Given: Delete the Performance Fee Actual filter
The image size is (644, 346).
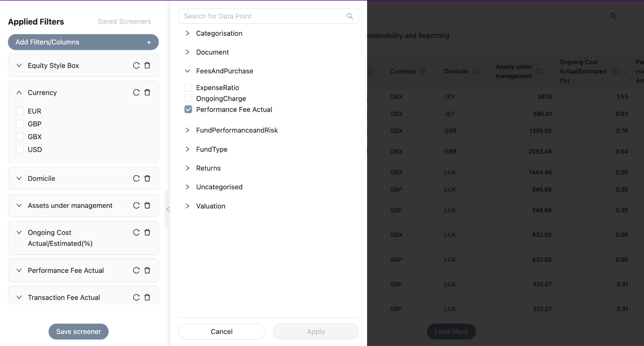Looking at the screenshot, I should pos(147,270).
